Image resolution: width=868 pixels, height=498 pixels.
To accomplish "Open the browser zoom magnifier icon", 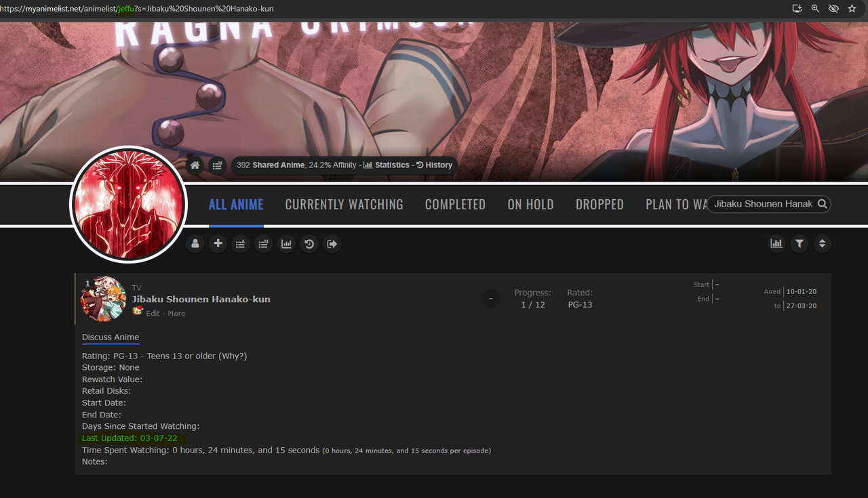I will click(815, 8).
